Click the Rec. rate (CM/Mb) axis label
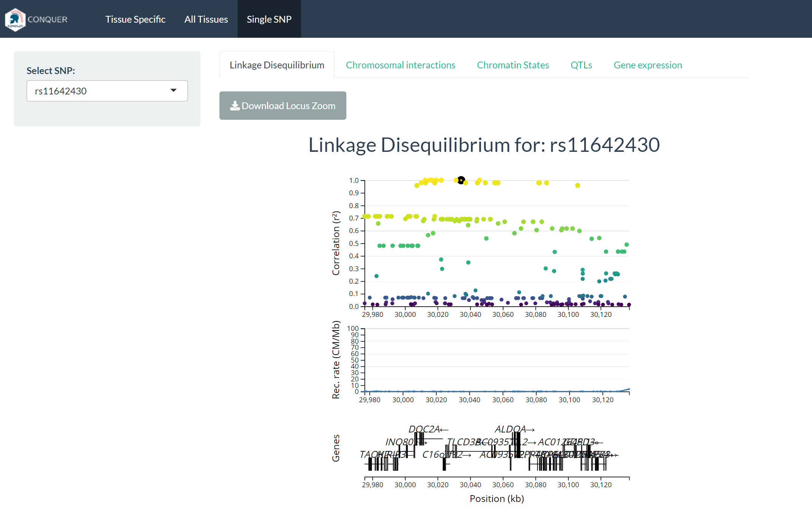Viewport: 812px width, 528px height. click(x=336, y=360)
